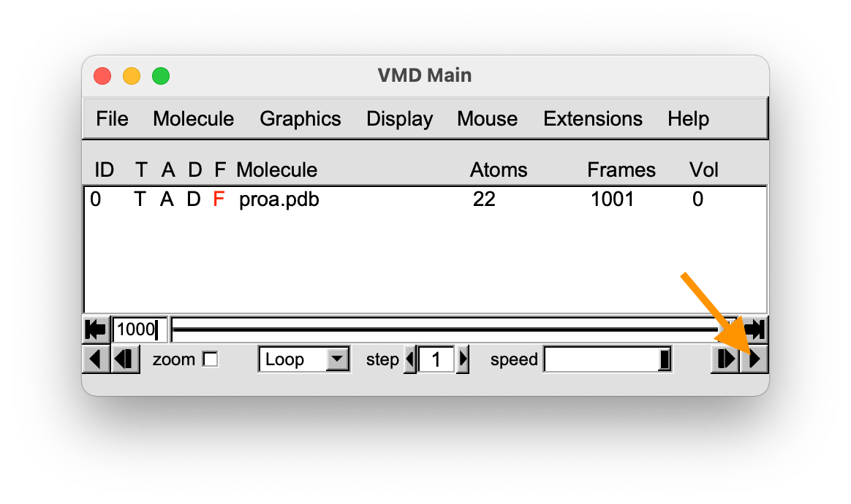Step forward one frame

(x=725, y=359)
